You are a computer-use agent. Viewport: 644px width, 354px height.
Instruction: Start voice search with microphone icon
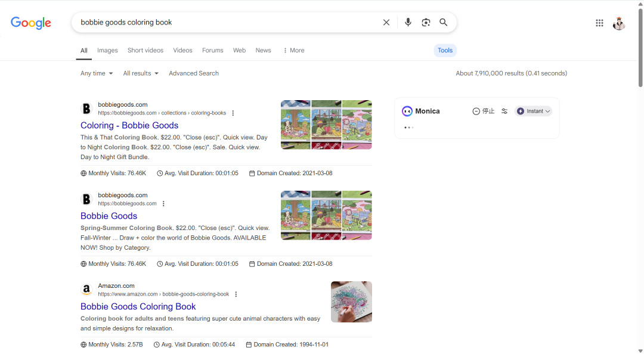[408, 22]
